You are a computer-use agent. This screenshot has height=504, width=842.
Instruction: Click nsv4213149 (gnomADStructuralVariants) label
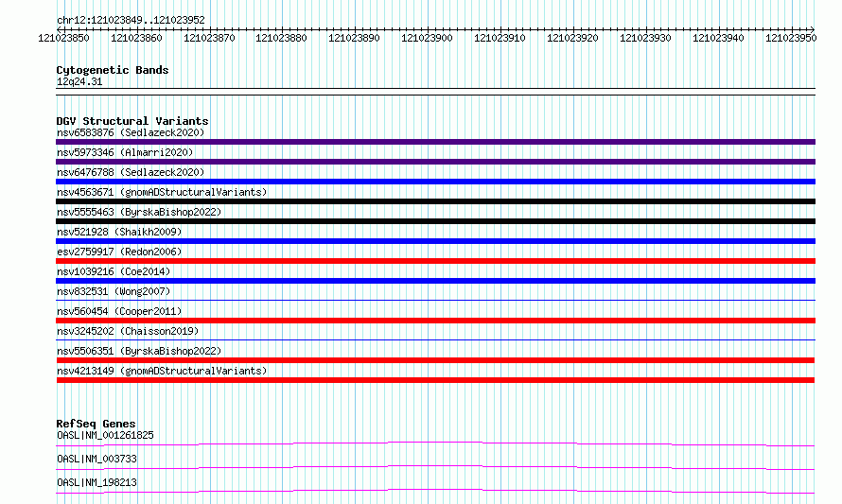(162, 371)
